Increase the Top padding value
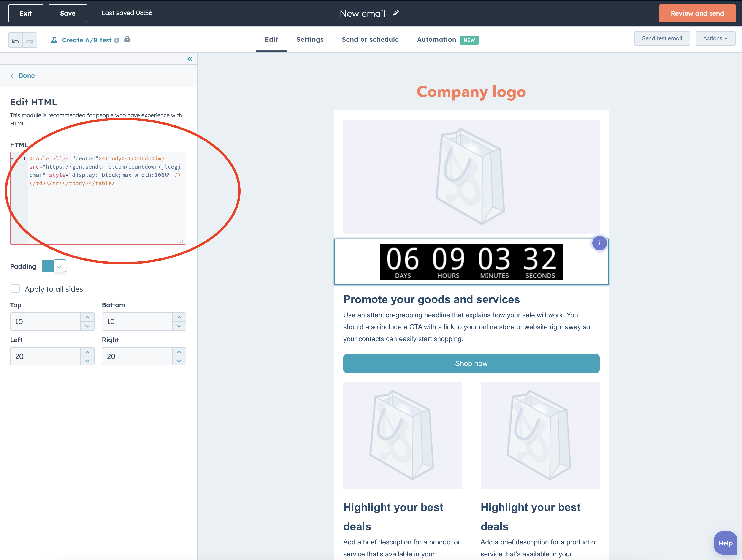This screenshot has height=560, width=742. pyautogui.click(x=88, y=317)
